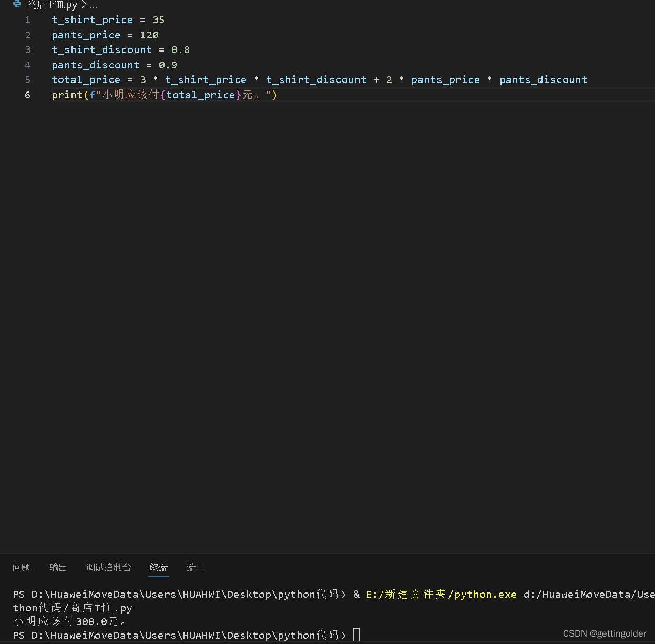Click line number 6 in the gutter
The height and width of the screenshot is (644, 655).
28,95
